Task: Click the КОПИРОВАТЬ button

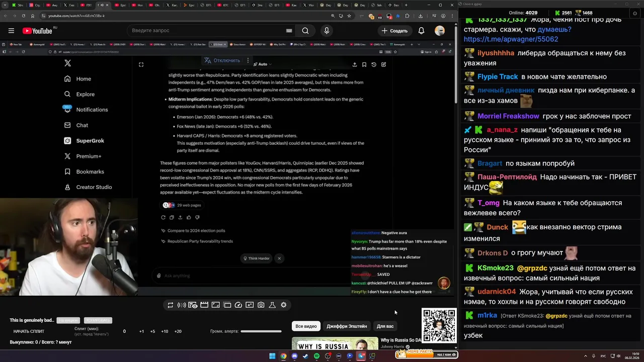Action: click(x=98, y=320)
